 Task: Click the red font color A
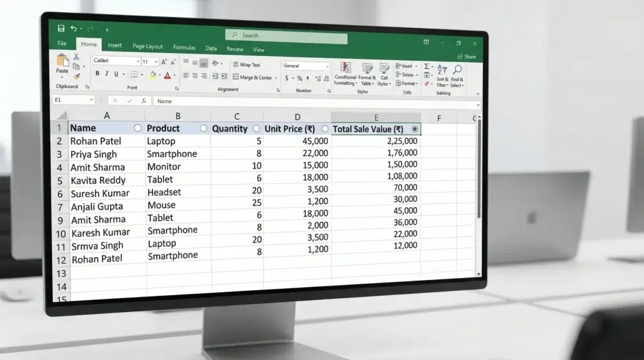point(167,75)
